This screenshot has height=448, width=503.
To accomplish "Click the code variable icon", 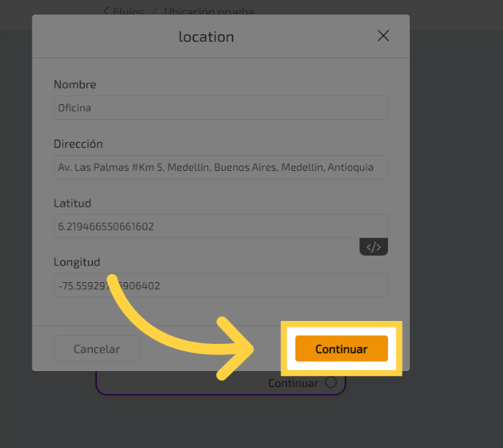I will [374, 247].
